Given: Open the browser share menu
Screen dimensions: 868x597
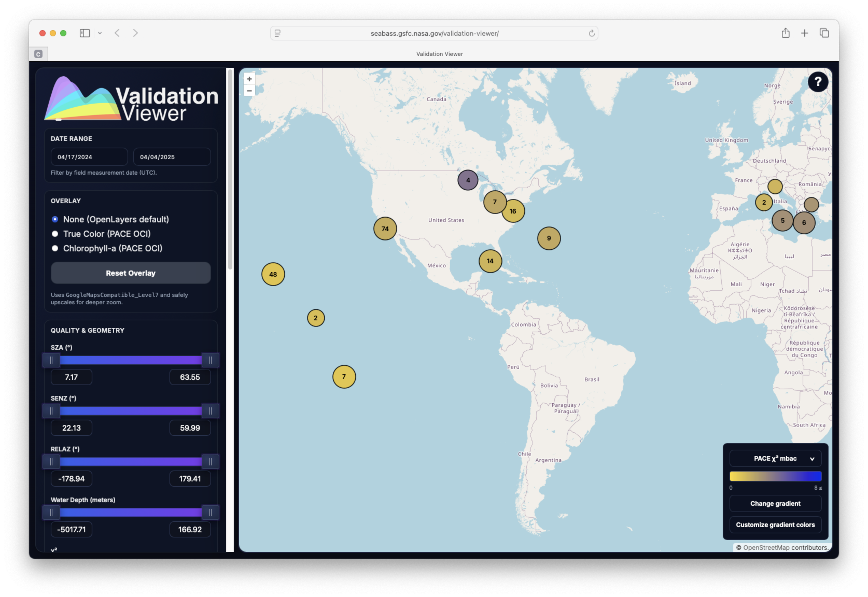Looking at the screenshot, I should [x=786, y=33].
